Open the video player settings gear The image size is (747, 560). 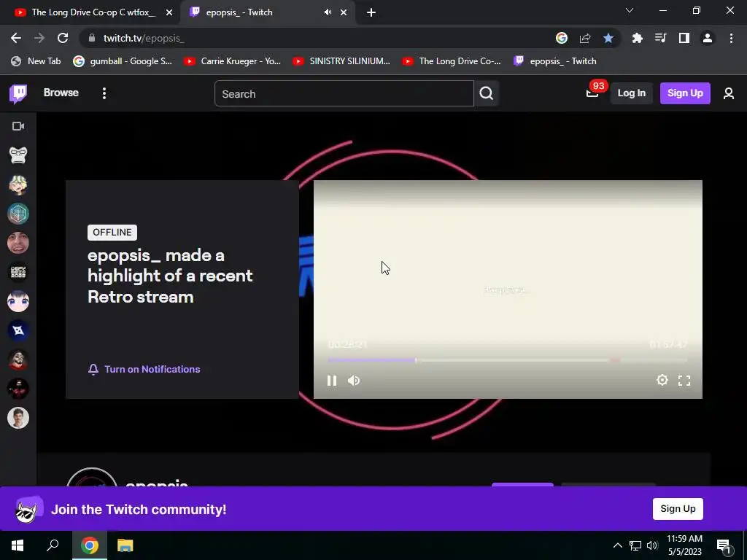(662, 380)
